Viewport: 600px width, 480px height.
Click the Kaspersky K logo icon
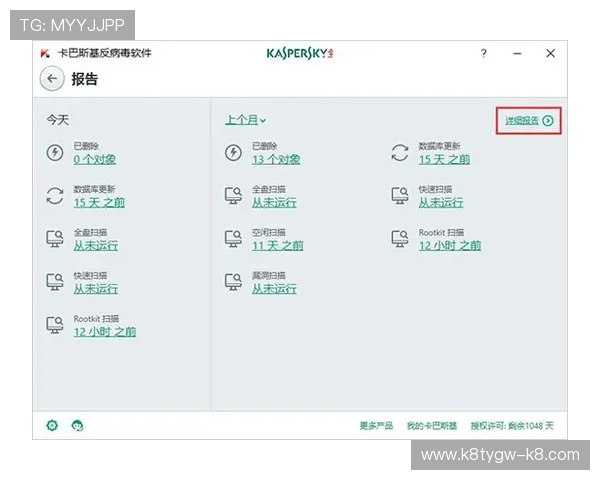click(x=45, y=53)
